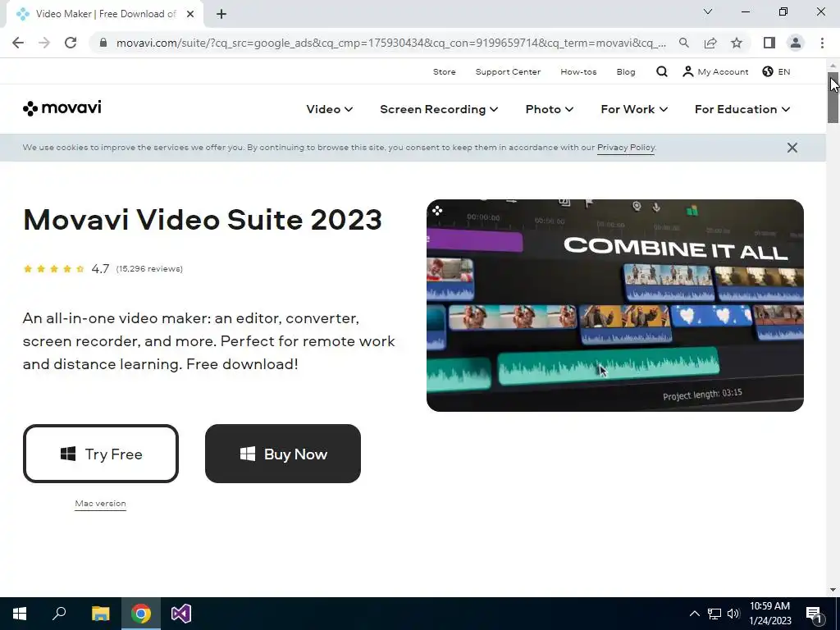Click the zoom magnifier in address bar
This screenshot has height=630, width=840.
pos(683,43)
